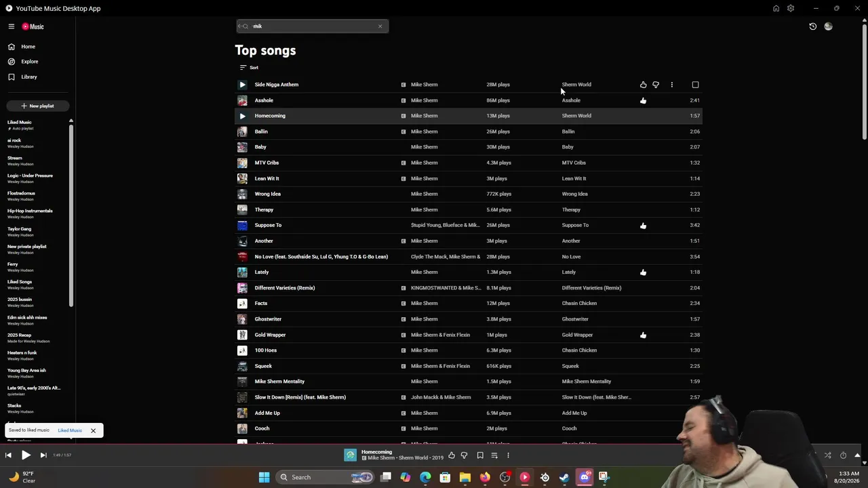Viewport: 868px width, 488px height.
Task: Click in the search input field
Action: (312, 26)
